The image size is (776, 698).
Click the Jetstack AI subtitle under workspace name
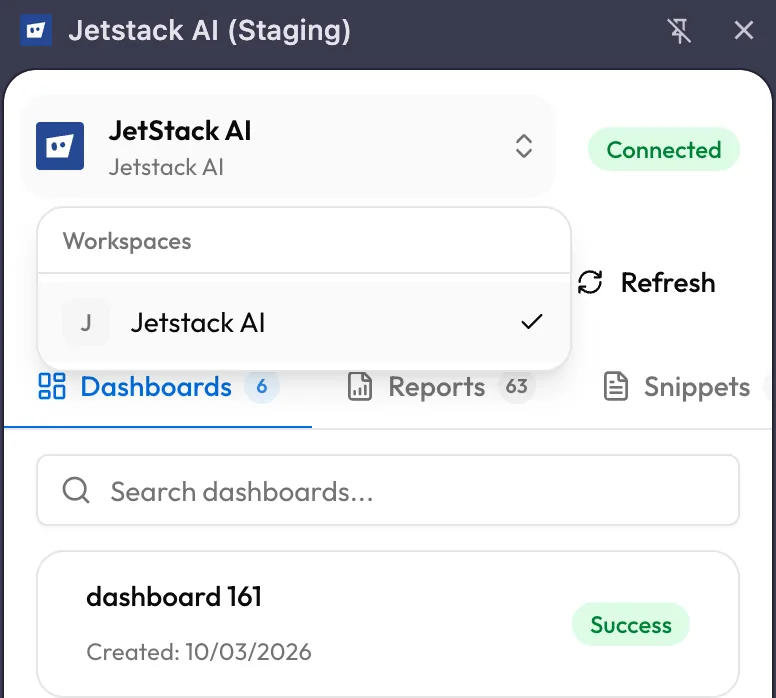166,167
